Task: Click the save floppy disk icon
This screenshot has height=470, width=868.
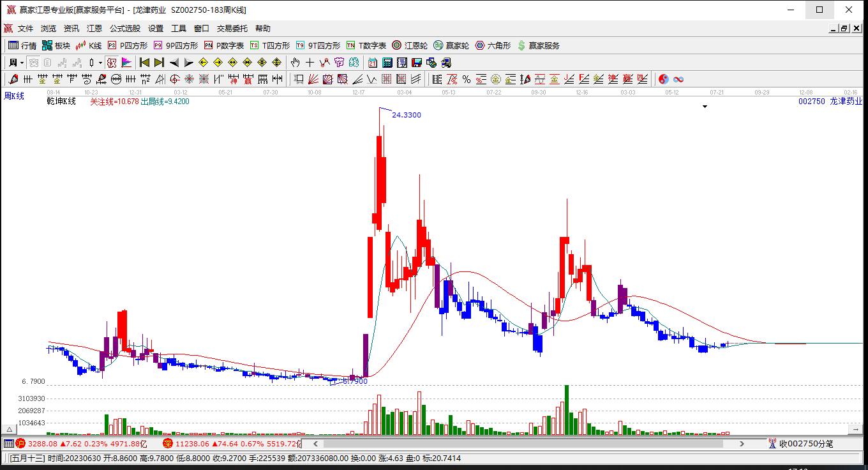Action: tap(417, 63)
